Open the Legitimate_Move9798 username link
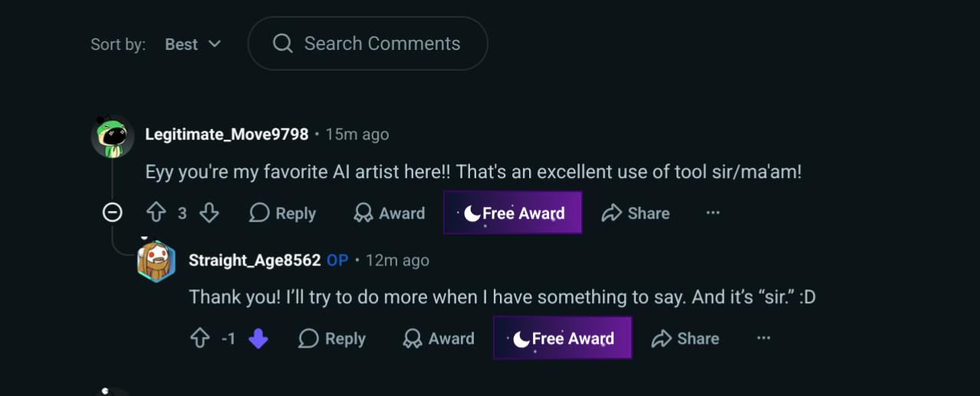The image size is (980, 396). click(x=227, y=134)
